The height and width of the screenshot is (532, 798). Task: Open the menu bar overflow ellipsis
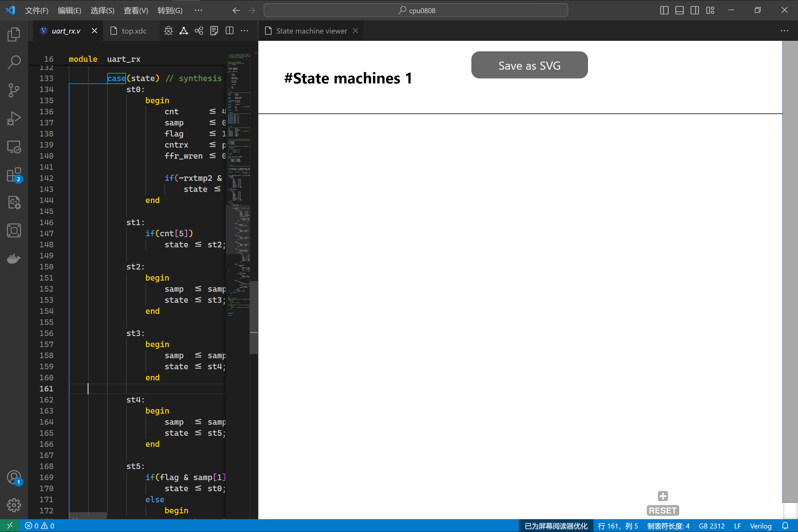[199, 10]
